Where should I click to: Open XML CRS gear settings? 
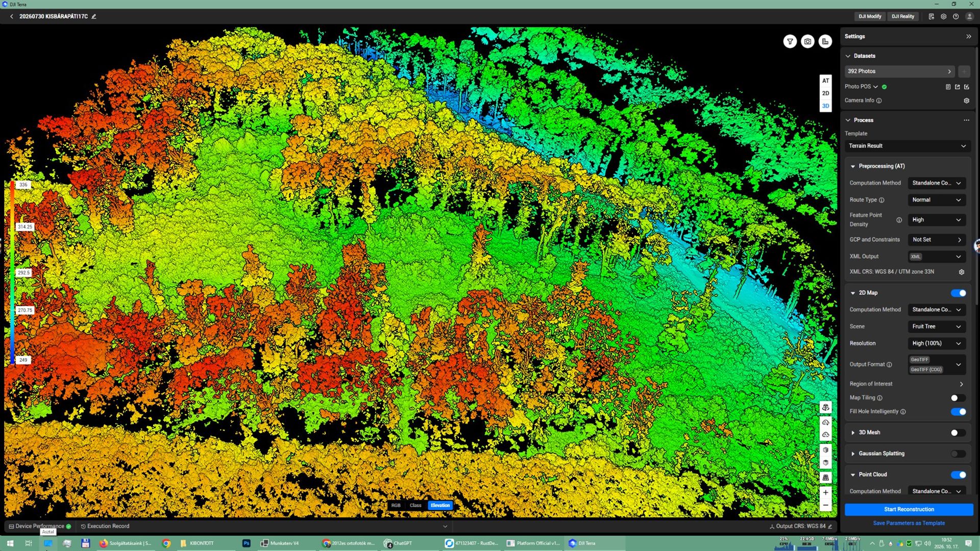tap(962, 272)
